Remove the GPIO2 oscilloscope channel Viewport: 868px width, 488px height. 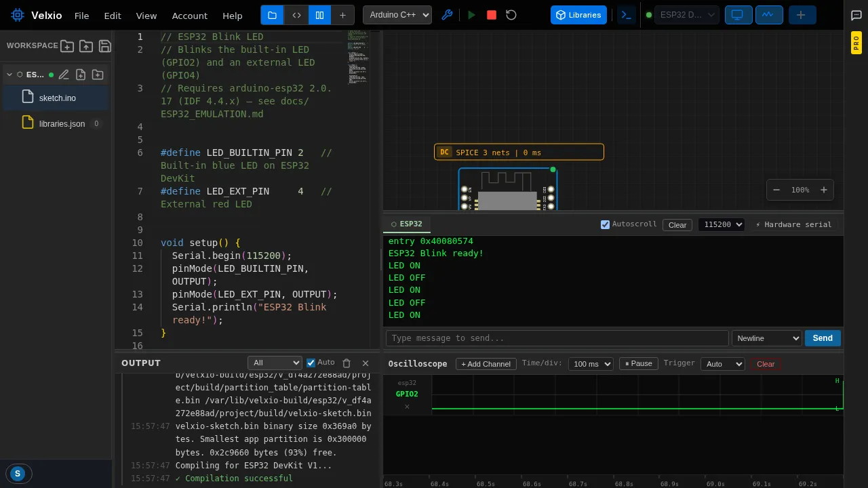(x=407, y=407)
